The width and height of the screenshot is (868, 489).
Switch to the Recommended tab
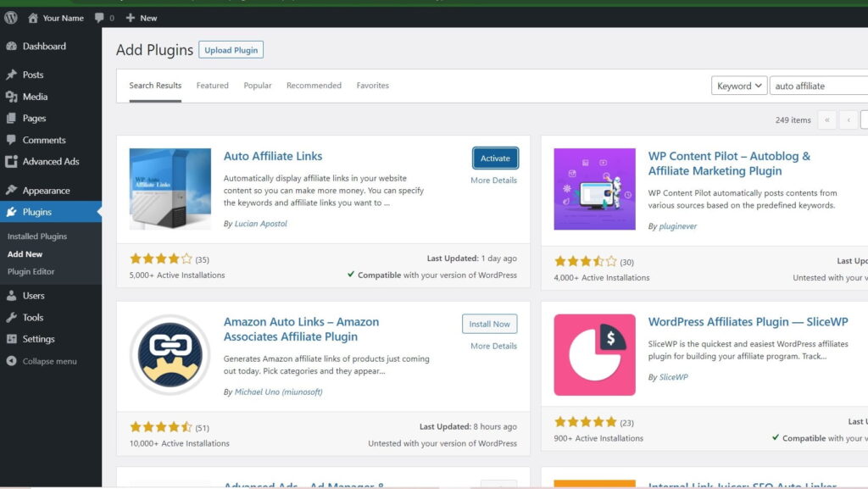[314, 86]
